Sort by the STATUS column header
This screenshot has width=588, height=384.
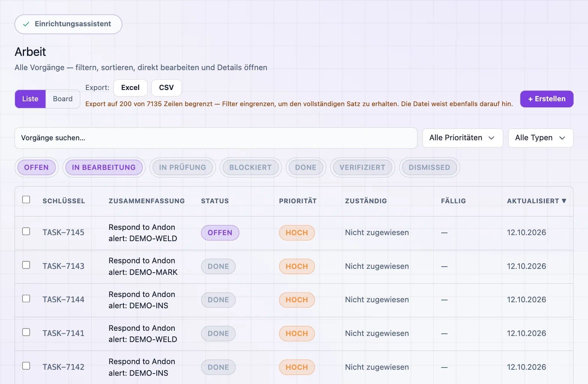tap(215, 201)
